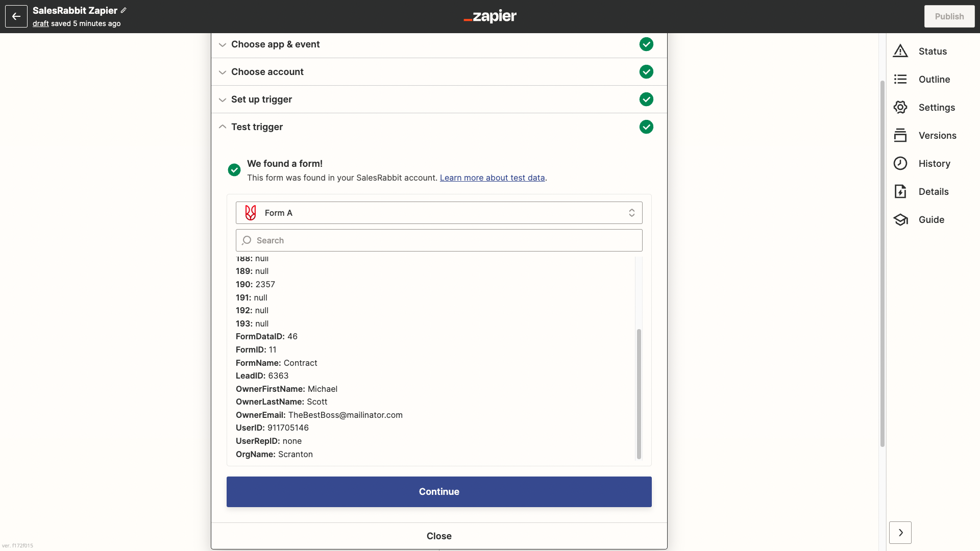This screenshot has height=551, width=980.
Task: Select the '192: null' row
Action: [252, 310]
